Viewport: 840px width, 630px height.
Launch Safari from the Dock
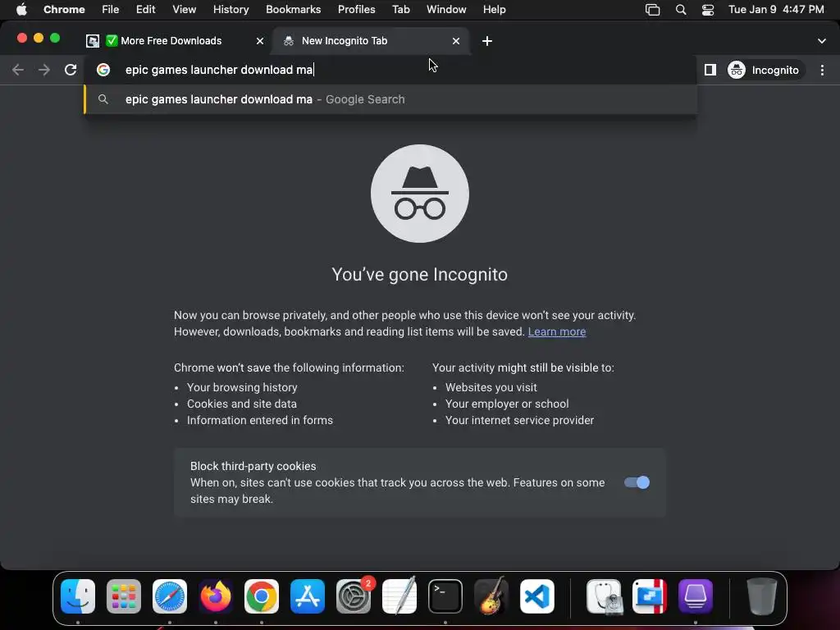(170, 596)
